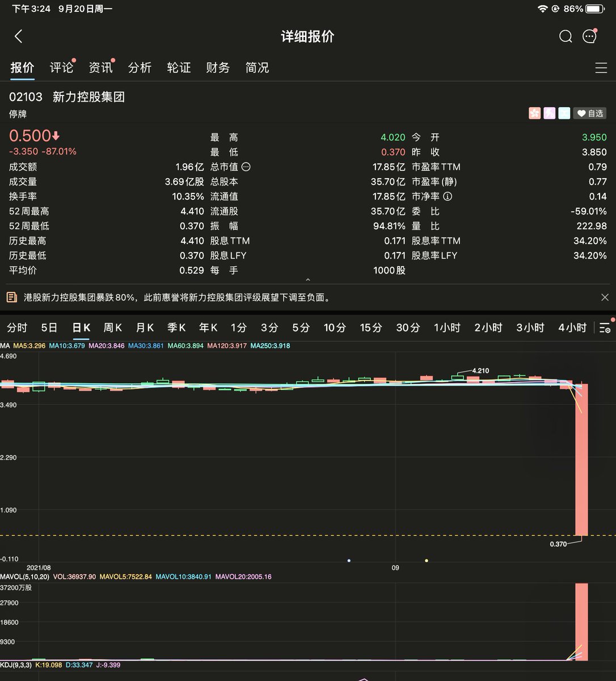Select the 10分 chart interval
Viewport: 616px width, 681px height.
pos(335,327)
